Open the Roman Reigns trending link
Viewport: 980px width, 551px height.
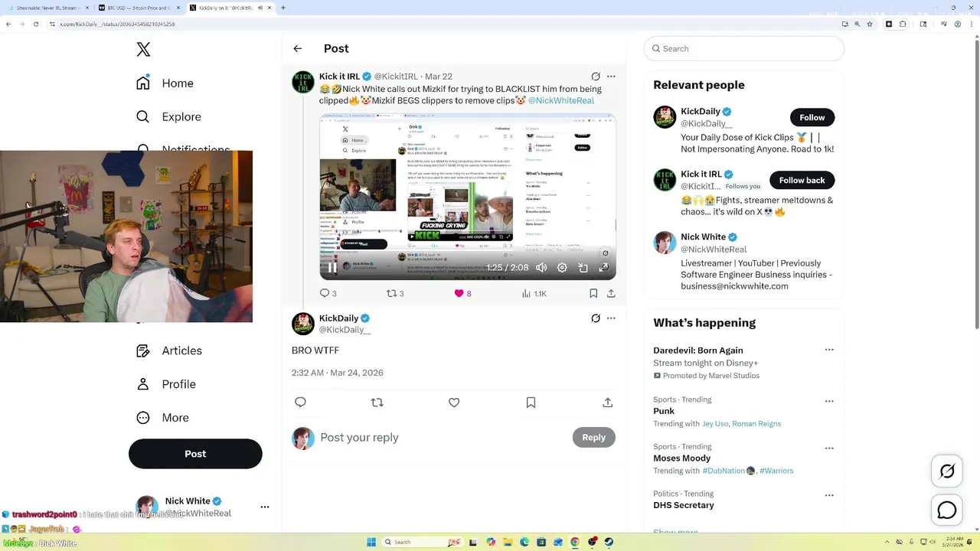(756, 424)
